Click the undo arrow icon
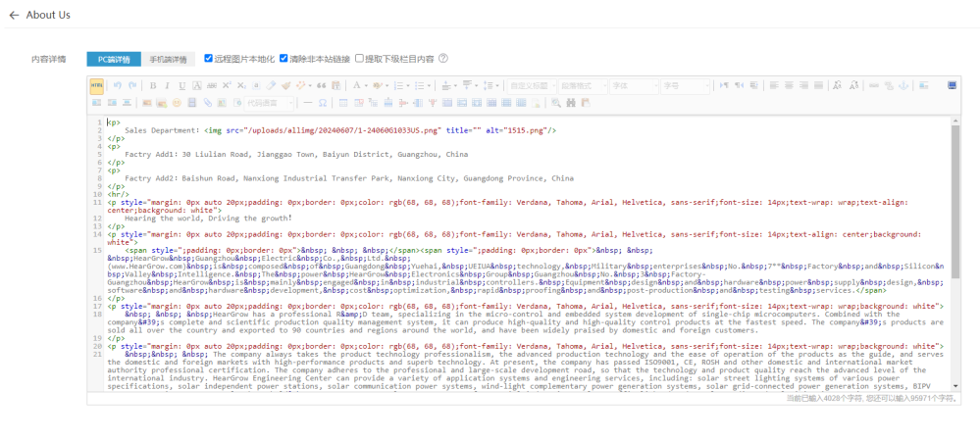The image size is (980, 439). 117,85
